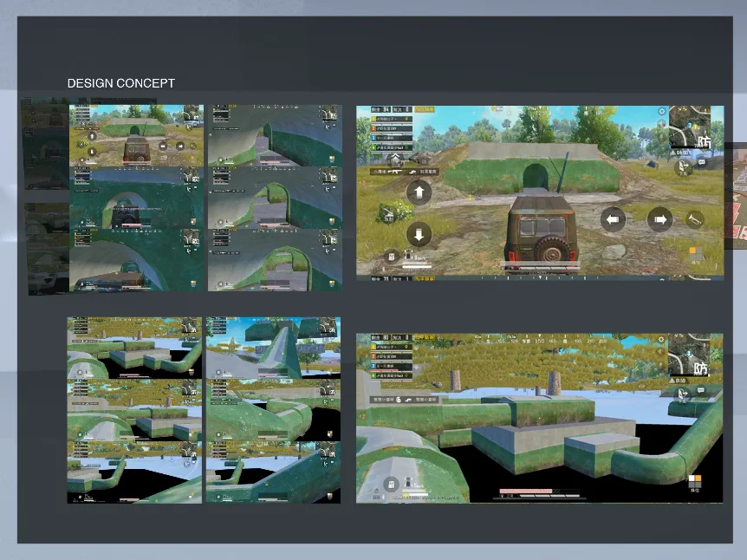Open settings gear in the large pipes screenshot
This screenshot has width=747, height=560.
pyautogui.click(x=660, y=339)
